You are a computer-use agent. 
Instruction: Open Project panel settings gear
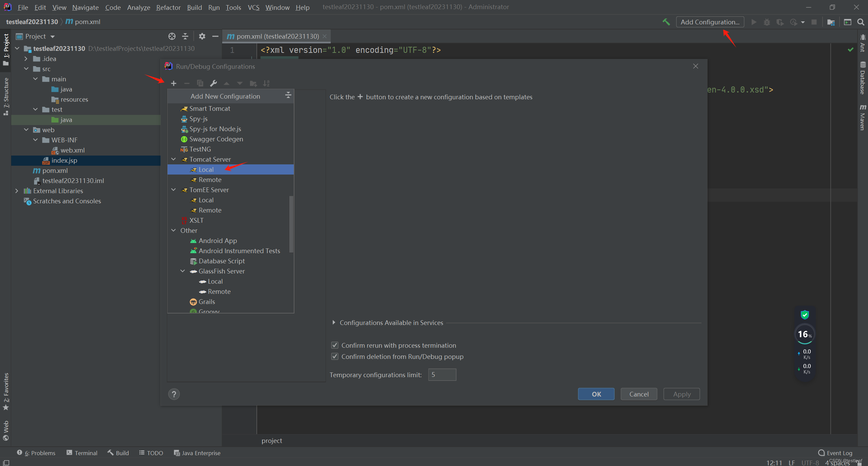click(x=202, y=36)
